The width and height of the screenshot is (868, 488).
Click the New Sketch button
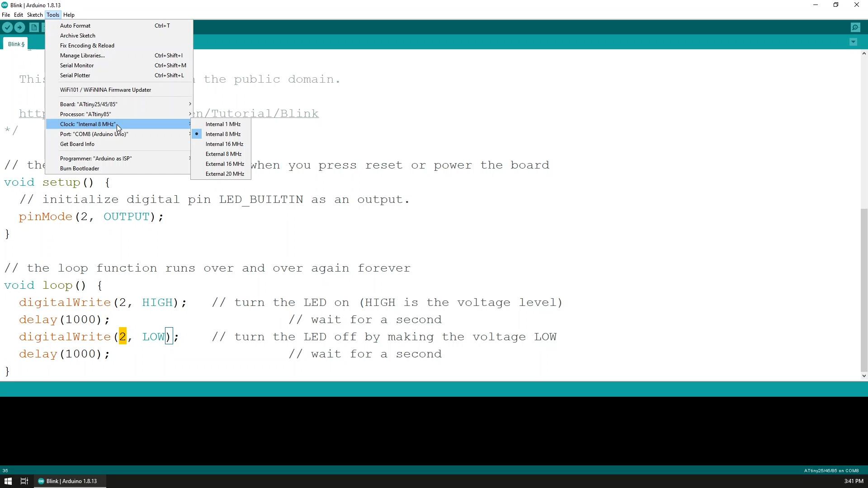coord(34,28)
